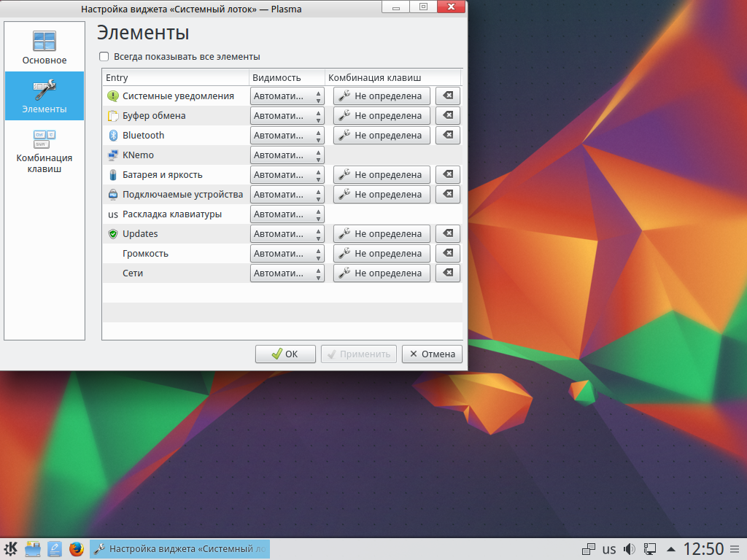Screen dimensions: 747x560
Task: Open the Основное settings page
Action: (44, 47)
